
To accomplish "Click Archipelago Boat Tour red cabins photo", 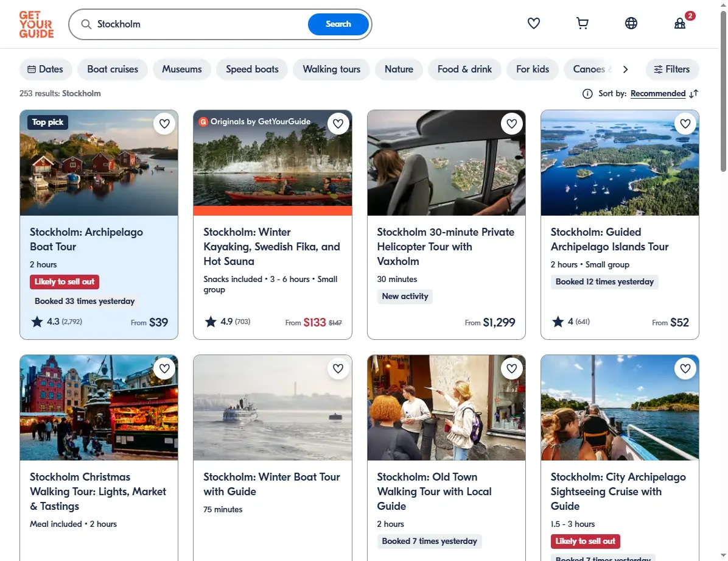I will 99,163.
